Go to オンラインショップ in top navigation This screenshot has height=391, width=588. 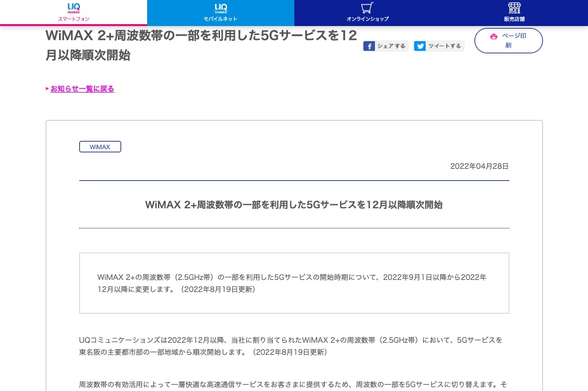(367, 13)
